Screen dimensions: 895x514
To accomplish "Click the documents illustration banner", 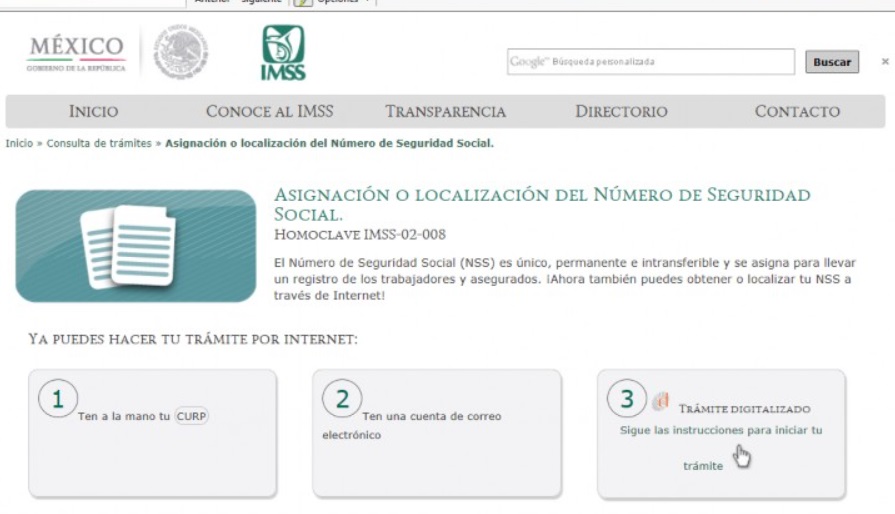I will click(x=136, y=246).
